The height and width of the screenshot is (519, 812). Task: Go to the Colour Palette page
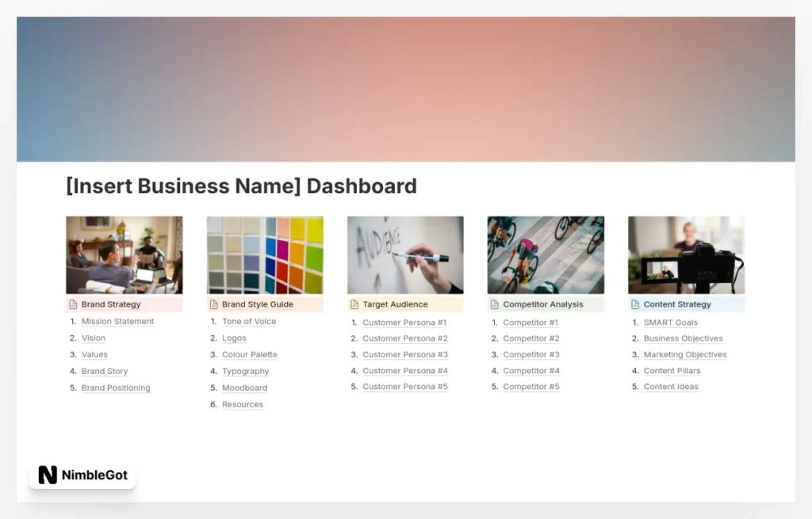pyautogui.click(x=249, y=355)
